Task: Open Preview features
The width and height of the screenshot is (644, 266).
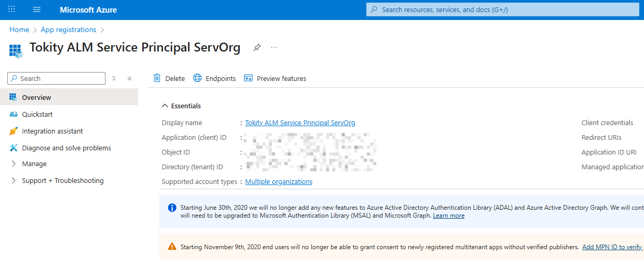Action: pyautogui.click(x=275, y=78)
